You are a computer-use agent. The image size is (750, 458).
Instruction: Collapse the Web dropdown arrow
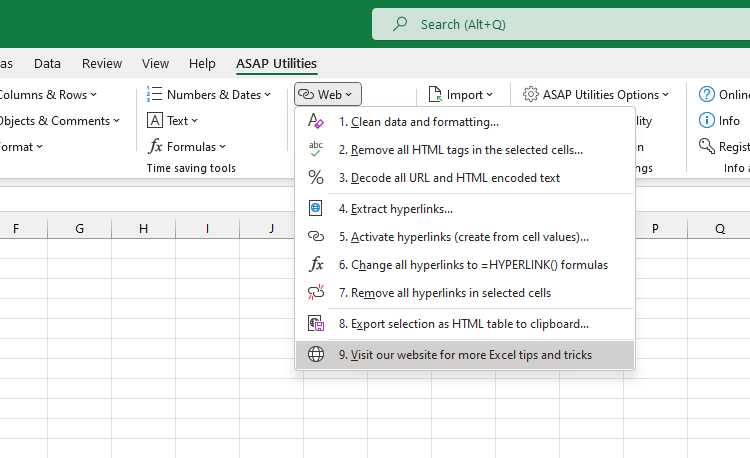[348, 95]
